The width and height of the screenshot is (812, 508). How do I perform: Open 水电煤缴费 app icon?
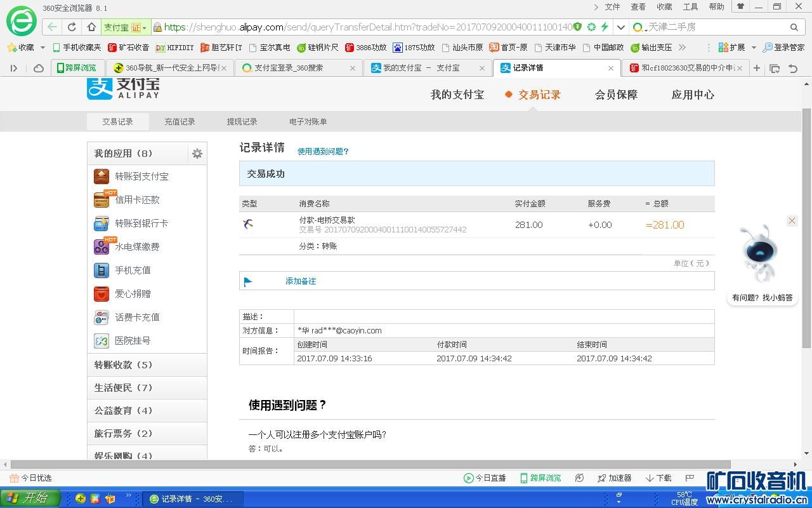[x=101, y=246]
